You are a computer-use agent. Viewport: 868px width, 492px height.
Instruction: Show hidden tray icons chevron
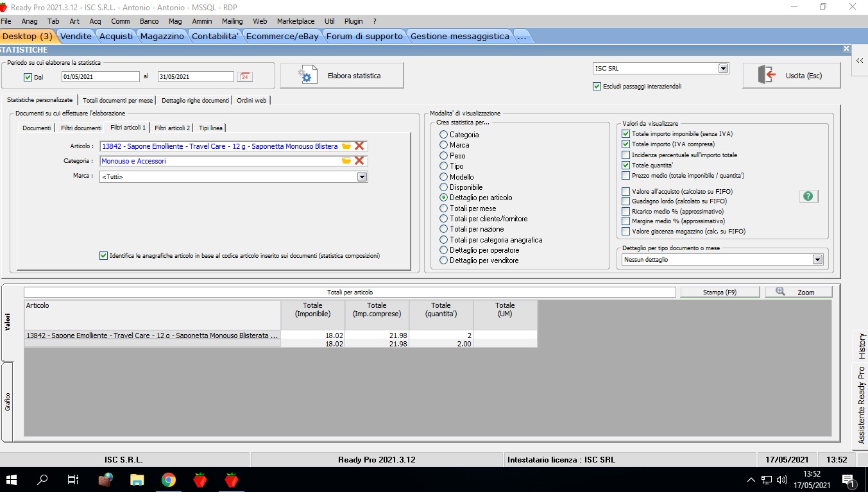pos(751,480)
